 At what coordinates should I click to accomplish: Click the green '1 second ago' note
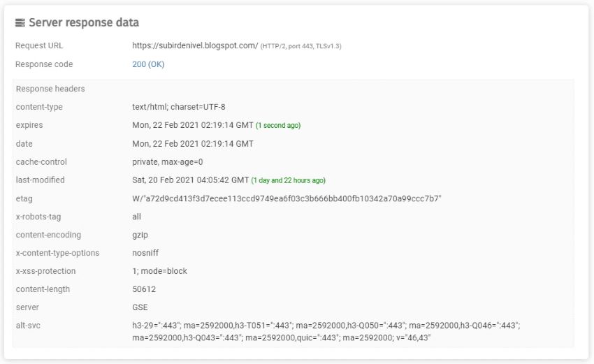point(278,125)
